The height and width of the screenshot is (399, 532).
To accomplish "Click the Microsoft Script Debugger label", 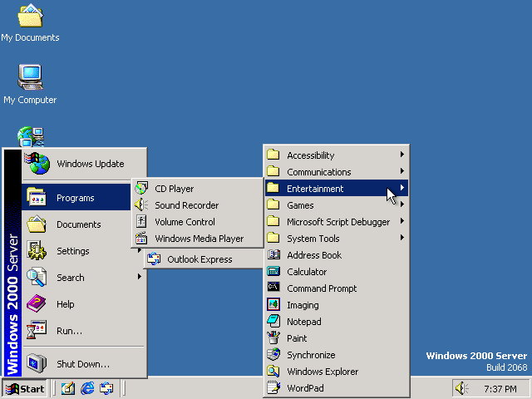I will coord(338,222).
